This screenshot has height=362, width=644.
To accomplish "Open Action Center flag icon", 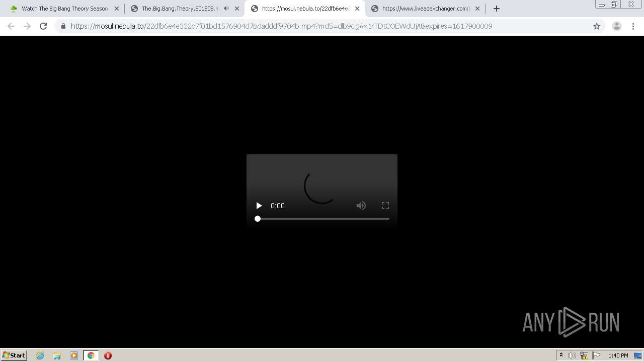I will [596, 355].
